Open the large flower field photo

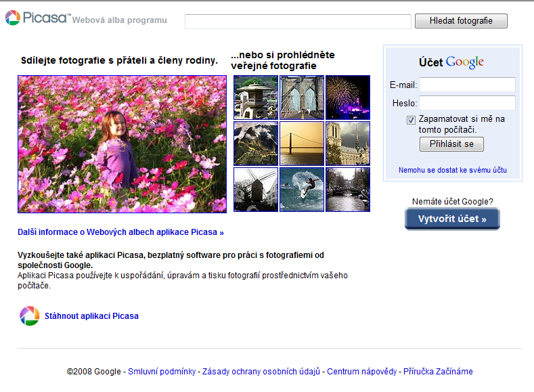[122, 144]
